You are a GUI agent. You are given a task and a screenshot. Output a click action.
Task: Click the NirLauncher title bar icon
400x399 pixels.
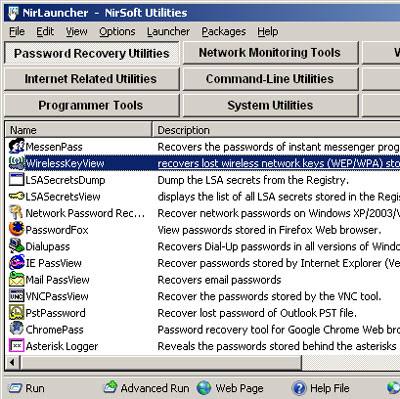pyautogui.click(x=13, y=12)
